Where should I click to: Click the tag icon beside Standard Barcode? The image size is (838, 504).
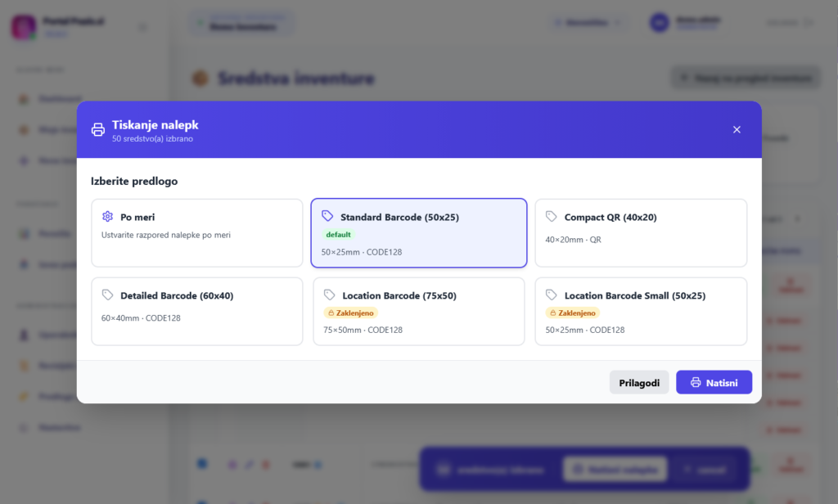[327, 217]
